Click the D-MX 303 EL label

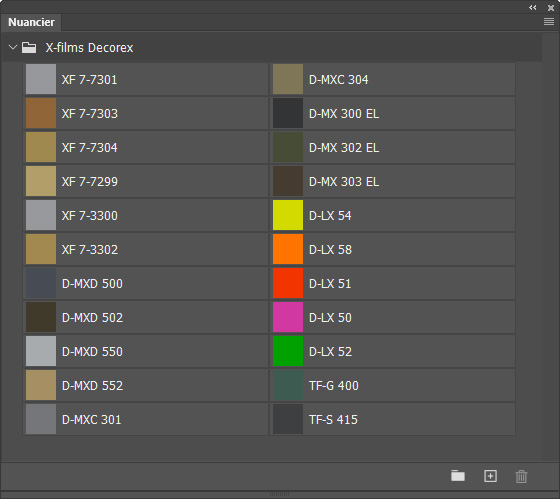[344, 181]
